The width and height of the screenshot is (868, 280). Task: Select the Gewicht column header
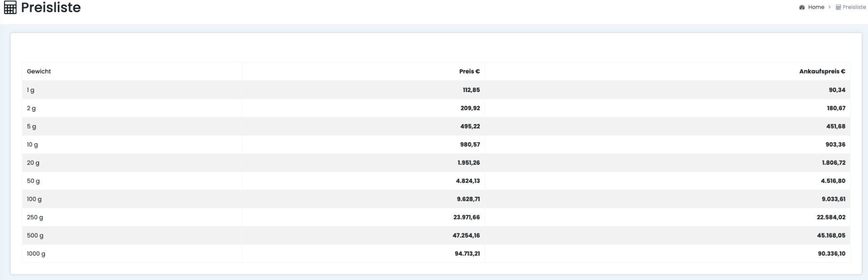pyautogui.click(x=39, y=71)
